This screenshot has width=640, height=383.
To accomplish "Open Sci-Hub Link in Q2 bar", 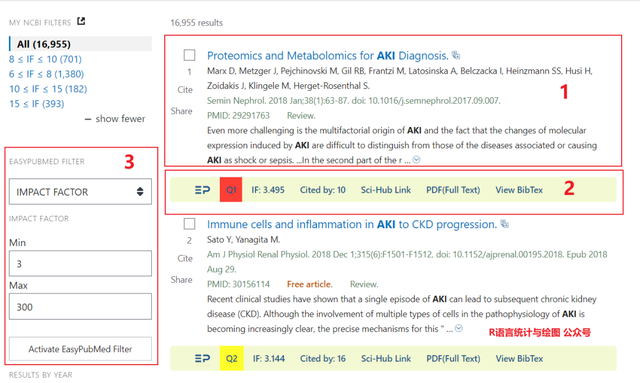I will click(x=386, y=359).
